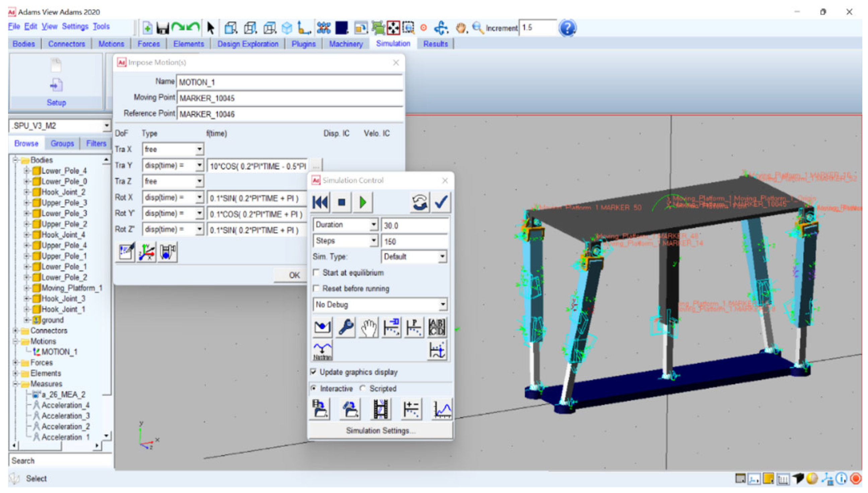
Task: Open the plotting window icon
Action: pyautogui.click(x=442, y=409)
